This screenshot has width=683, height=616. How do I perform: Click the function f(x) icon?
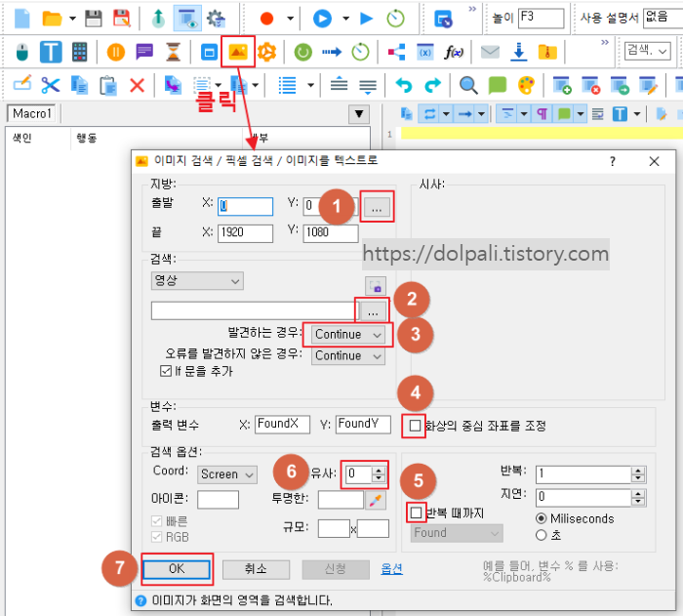(454, 52)
